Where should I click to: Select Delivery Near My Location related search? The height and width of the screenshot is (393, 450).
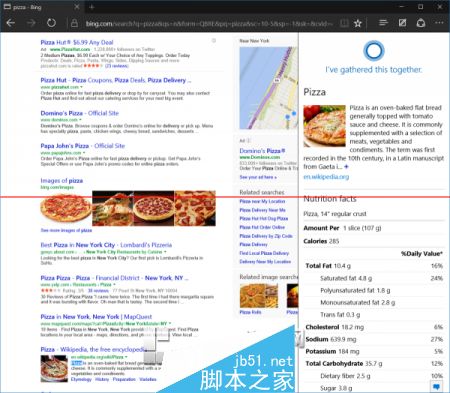265,262
